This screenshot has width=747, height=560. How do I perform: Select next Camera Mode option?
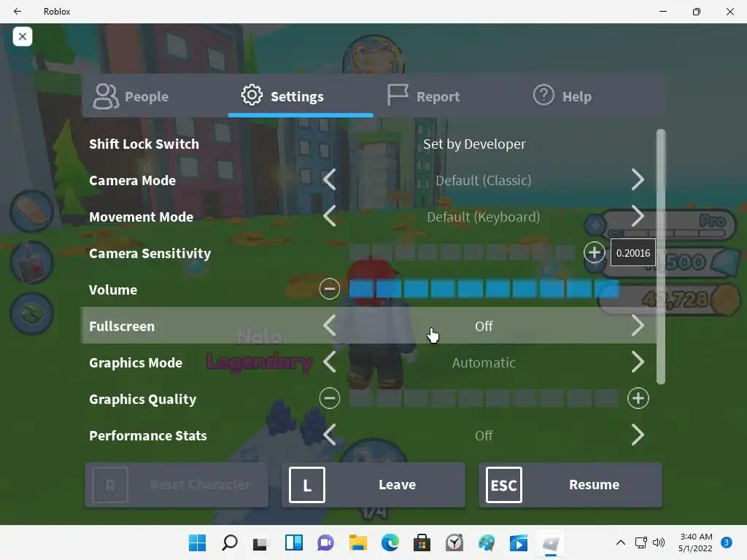638,180
